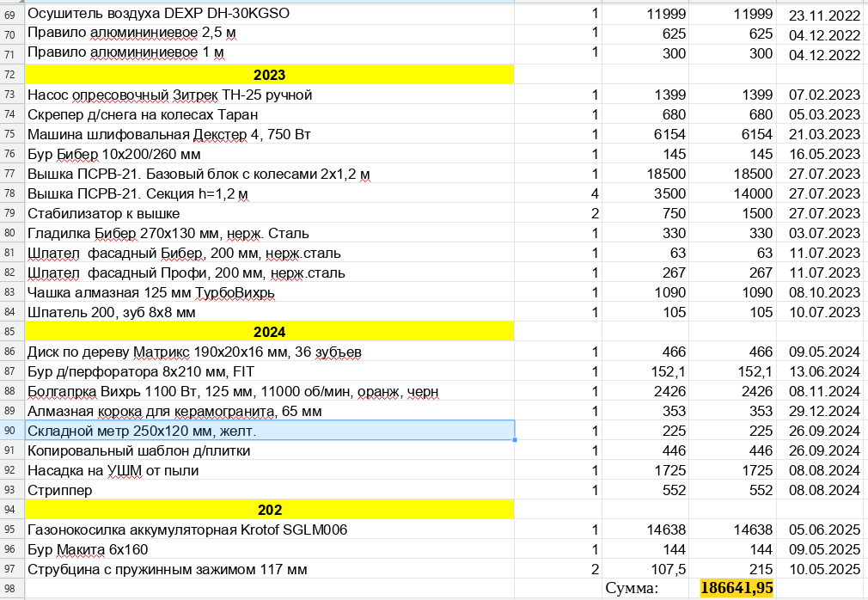Click cell 'Болгапрка Вихрь 1100 Вт'
This screenshot has height=600, width=868.
tap(270, 391)
